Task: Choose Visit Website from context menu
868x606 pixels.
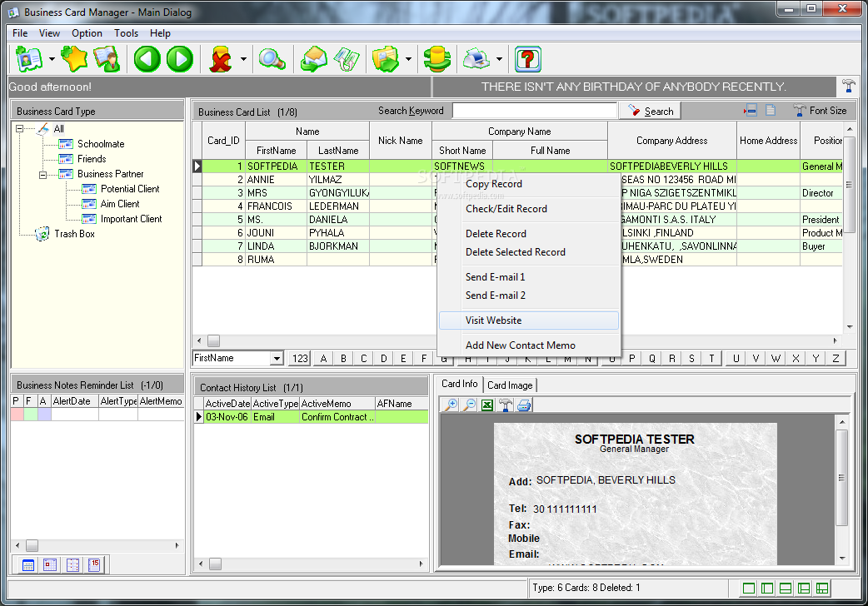Action: pyautogui.click(x=529, y=320)
